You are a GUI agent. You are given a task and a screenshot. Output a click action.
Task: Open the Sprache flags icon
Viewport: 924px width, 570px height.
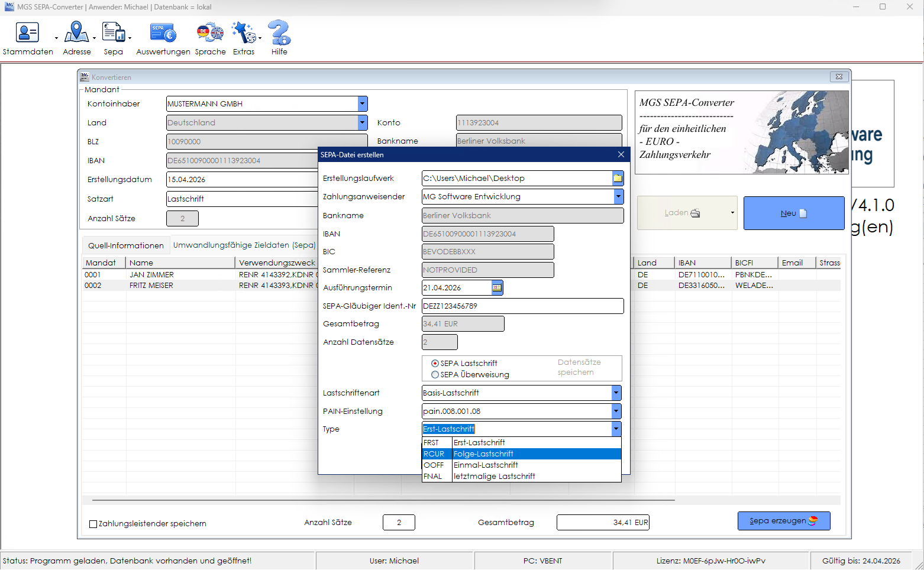210,32
